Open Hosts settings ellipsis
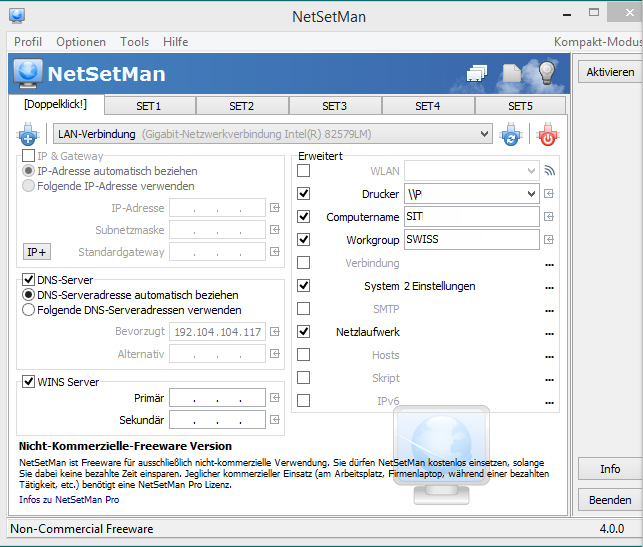This screenshot has width=643, height=547. point(550,356)
